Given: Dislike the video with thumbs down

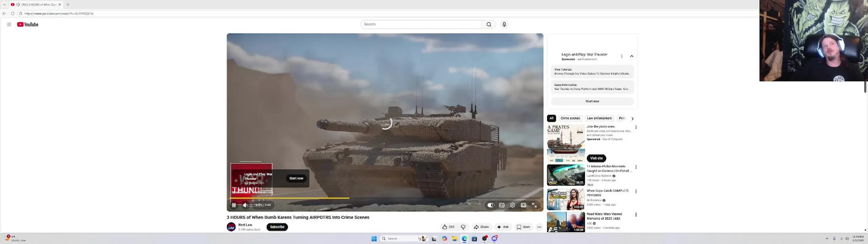Looking at the screenshot, I should point(463,227).
